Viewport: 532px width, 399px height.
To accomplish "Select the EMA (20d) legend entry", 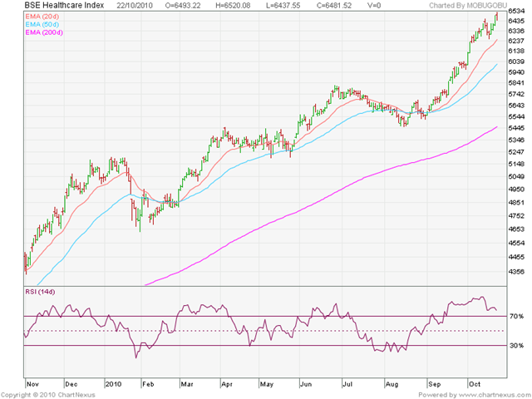I will click(42, 17).
